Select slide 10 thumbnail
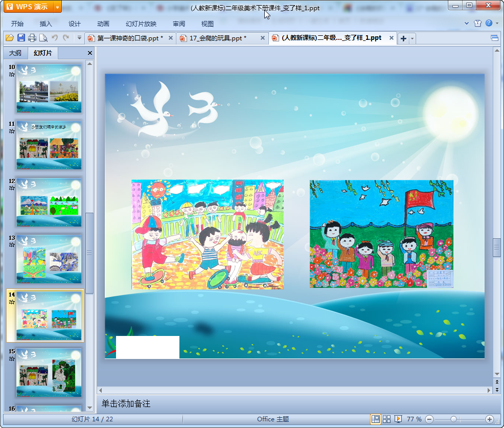The width and height of the screenshot is (504, 428). (49, 88)
